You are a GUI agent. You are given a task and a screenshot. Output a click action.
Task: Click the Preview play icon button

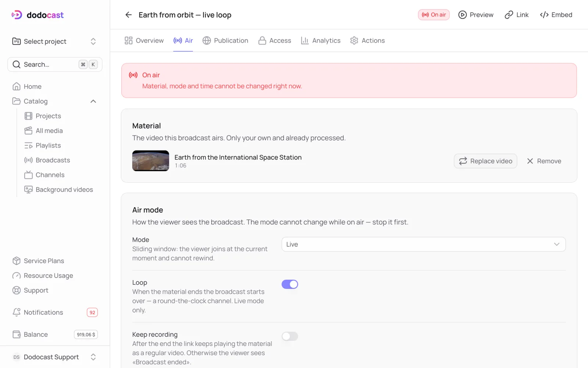476,15
